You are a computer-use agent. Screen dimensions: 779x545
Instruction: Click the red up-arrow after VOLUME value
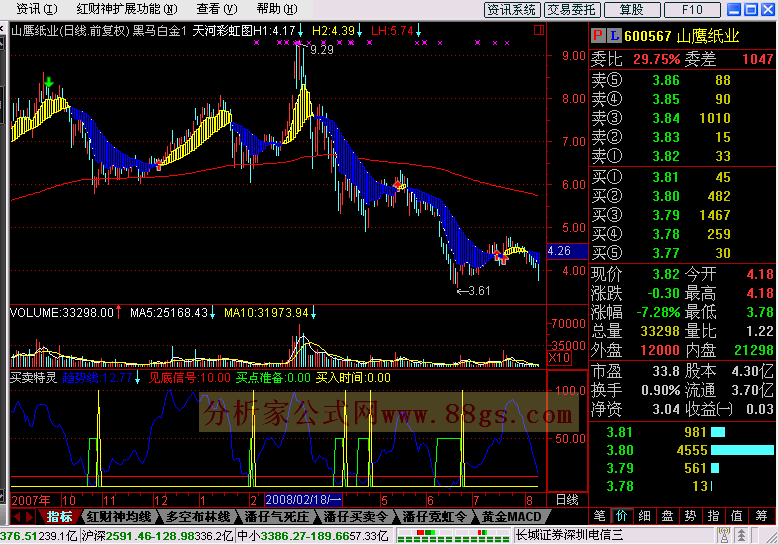119,312
